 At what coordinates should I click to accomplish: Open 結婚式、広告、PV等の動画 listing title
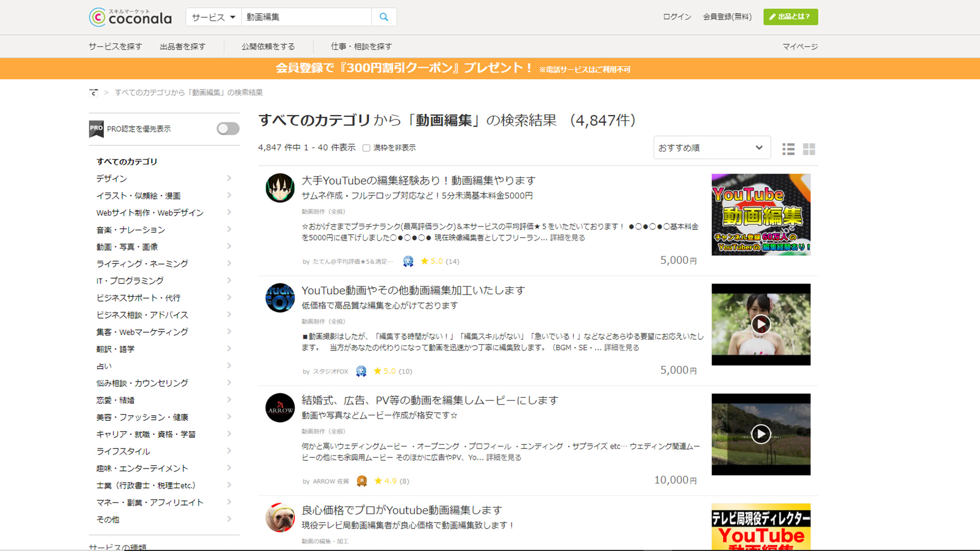[x=430, y=400]
